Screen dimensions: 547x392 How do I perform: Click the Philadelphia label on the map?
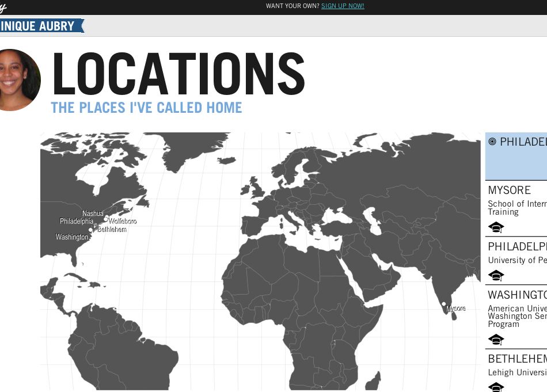pos(77,221)
